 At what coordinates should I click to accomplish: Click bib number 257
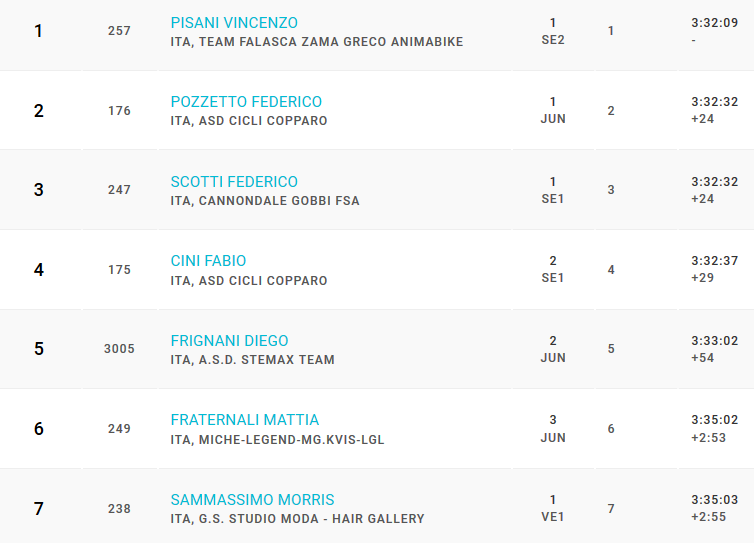119,31
